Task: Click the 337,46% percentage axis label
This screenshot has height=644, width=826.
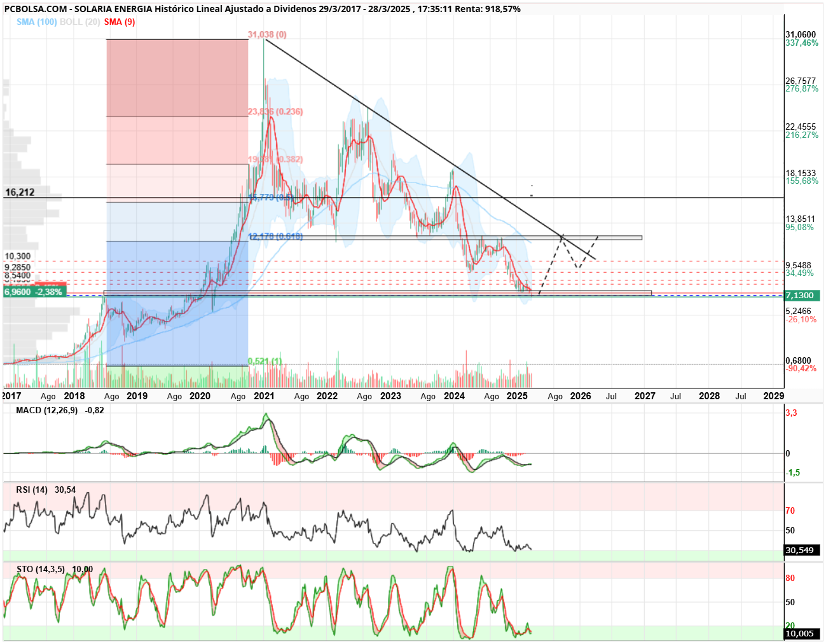Action: (x=802, y=43)
